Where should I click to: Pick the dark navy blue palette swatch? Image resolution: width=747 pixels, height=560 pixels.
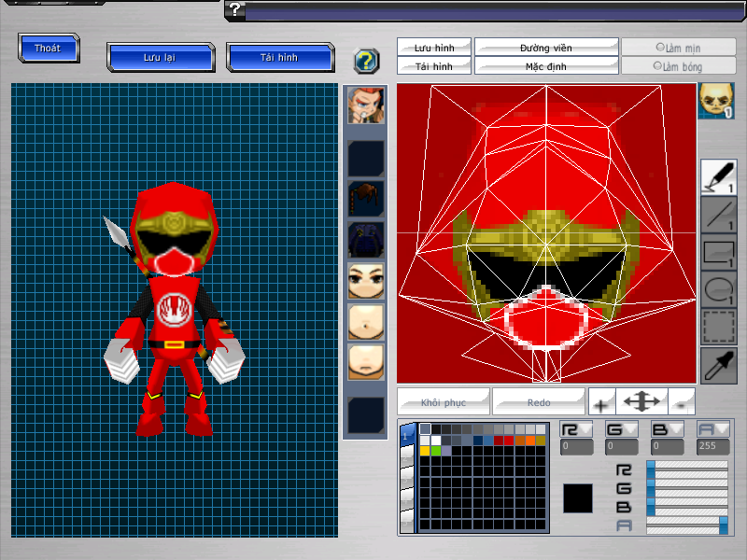[x=478, y=440]
